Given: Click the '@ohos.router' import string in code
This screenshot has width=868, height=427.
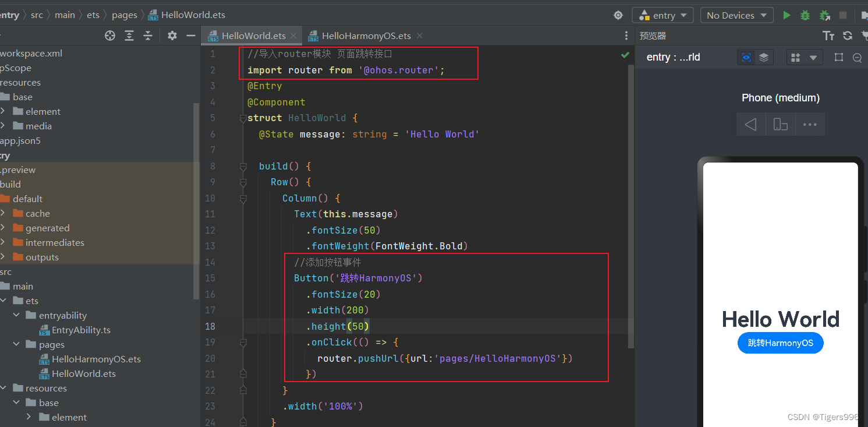Looking at the screenshot, I should 399,70.
